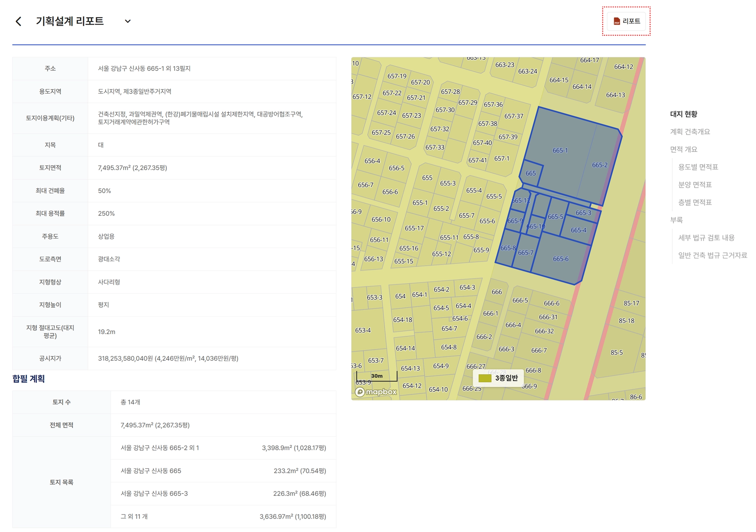Open 용도별 면적표 navigation item
Viewport: 756px width, 532px height.
click(x=698, y=167)
